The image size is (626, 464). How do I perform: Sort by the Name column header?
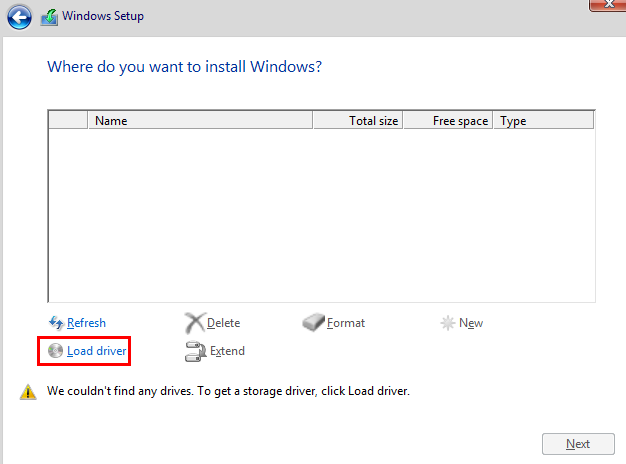200,121
